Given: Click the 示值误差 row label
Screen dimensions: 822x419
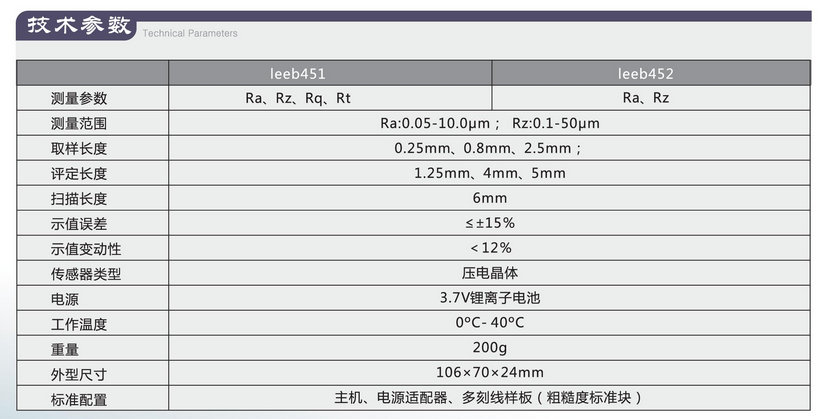Looking at the screenshot, I should tap(79, 224).
